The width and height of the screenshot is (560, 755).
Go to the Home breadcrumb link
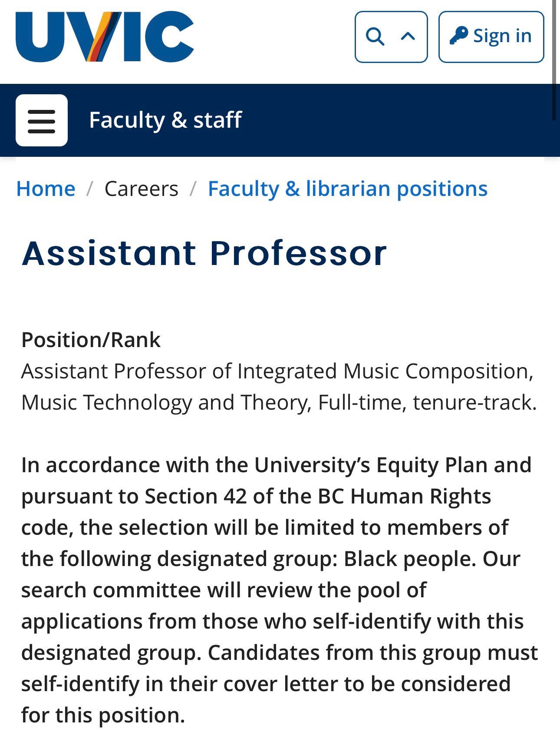point(46,189)
